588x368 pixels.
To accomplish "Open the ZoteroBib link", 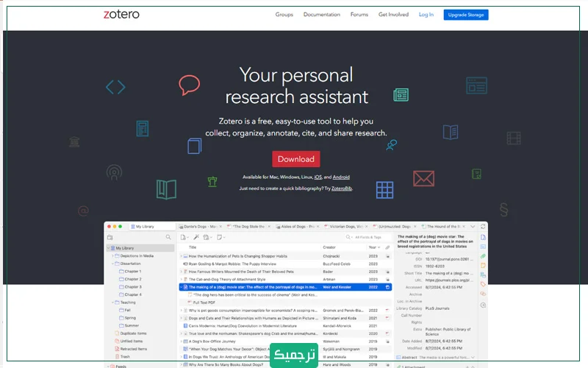I will [342, 188].
